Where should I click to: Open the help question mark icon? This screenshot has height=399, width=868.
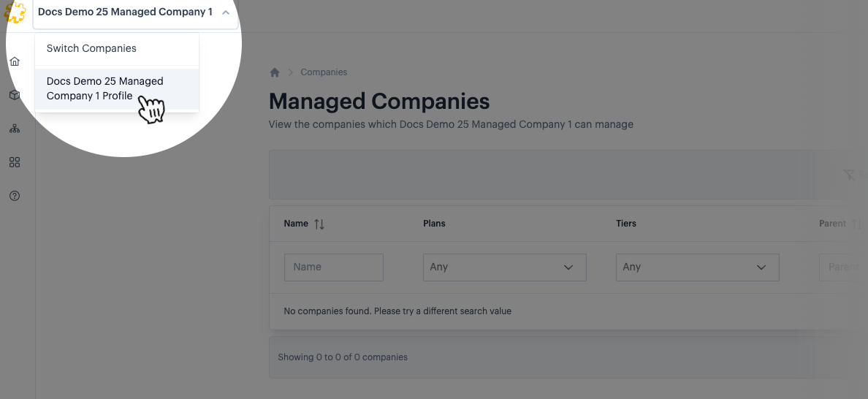coord(15,196)
